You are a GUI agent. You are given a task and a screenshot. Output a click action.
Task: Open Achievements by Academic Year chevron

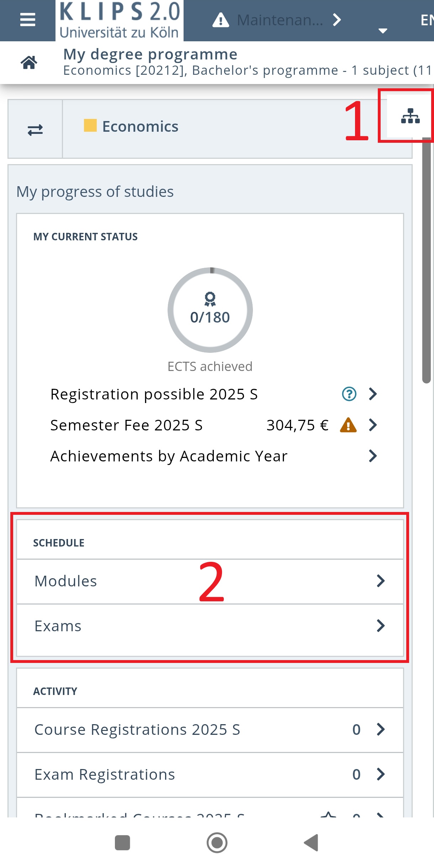(372, 456)
